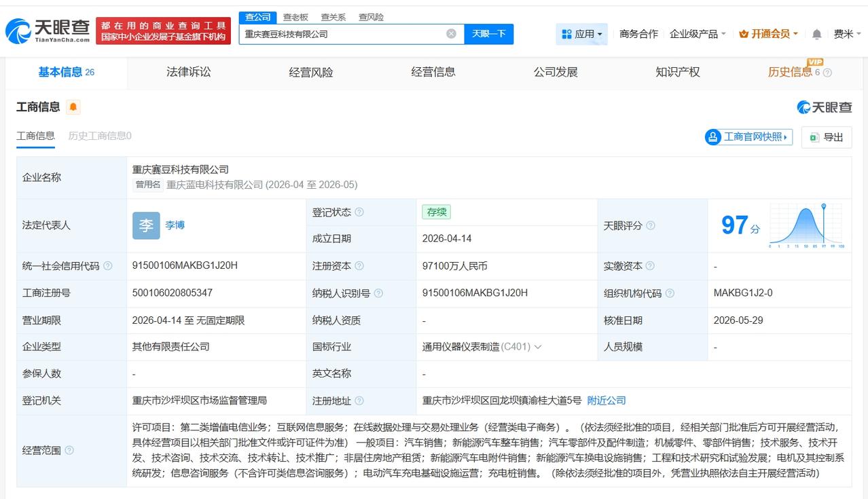Select the 历史工商信息0 sub-tab
This screenshot has height=499, width=868.
coord(100,136)
